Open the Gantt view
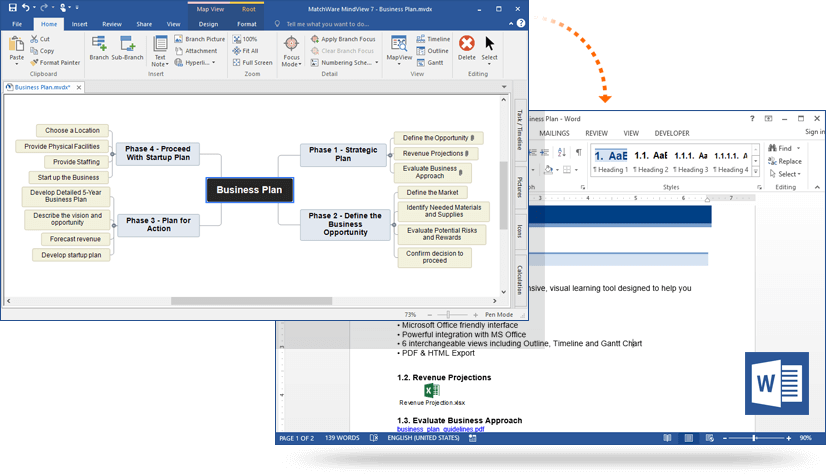This screenshot has width=826, height=474. [430, 62]
